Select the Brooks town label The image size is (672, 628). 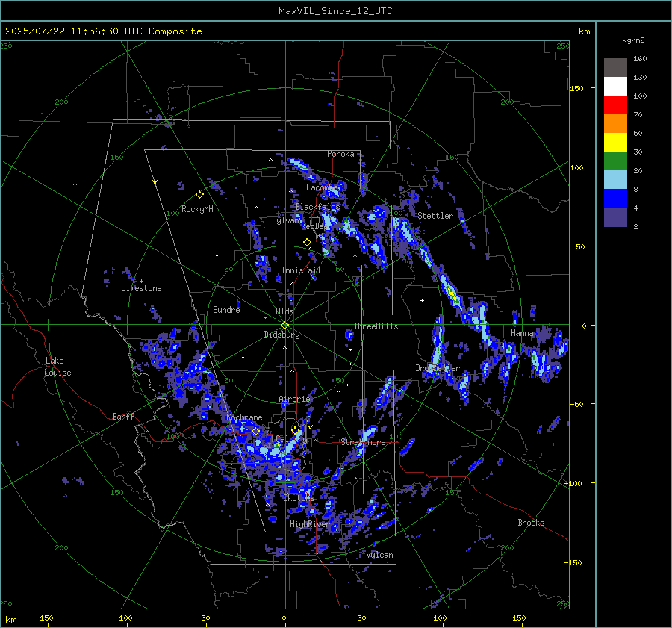point(531,523)
